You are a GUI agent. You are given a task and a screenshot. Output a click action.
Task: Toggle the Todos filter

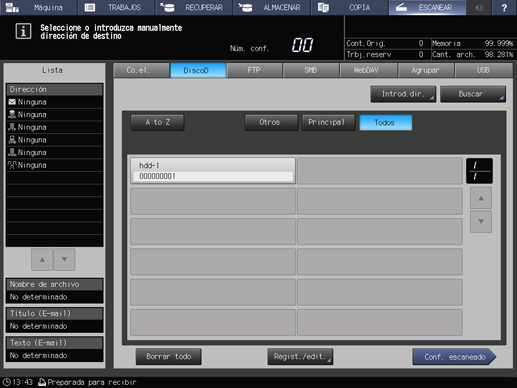pos(386,123)
